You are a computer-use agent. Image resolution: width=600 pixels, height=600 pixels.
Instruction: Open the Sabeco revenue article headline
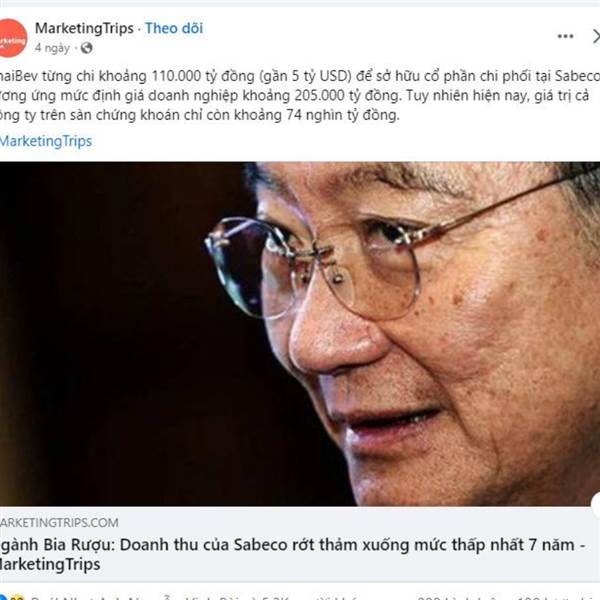coord(292,554)
